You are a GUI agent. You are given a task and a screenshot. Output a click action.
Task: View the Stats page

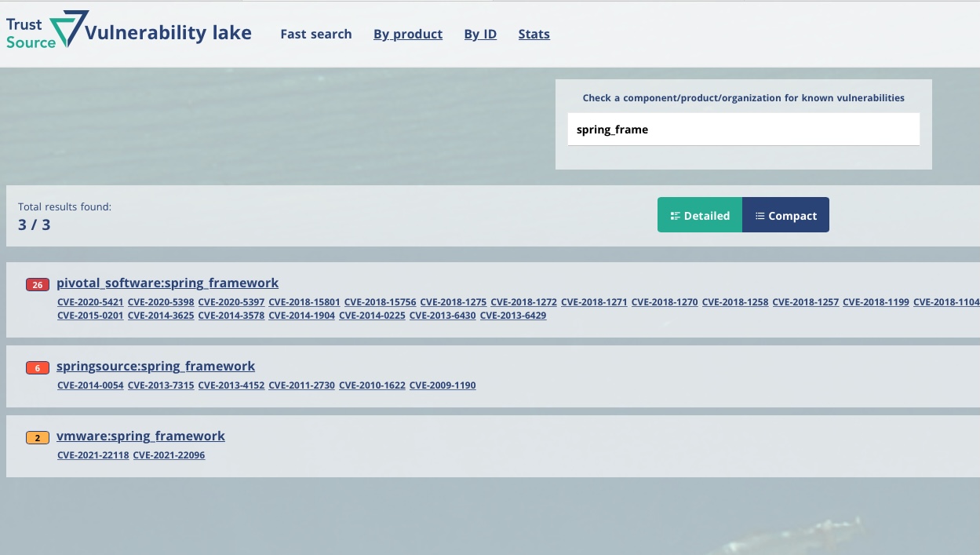click(534, 34)
